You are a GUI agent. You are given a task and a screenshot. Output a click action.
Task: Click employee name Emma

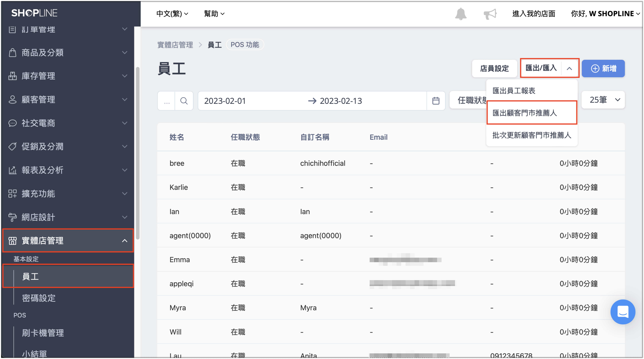click(180, 259)
